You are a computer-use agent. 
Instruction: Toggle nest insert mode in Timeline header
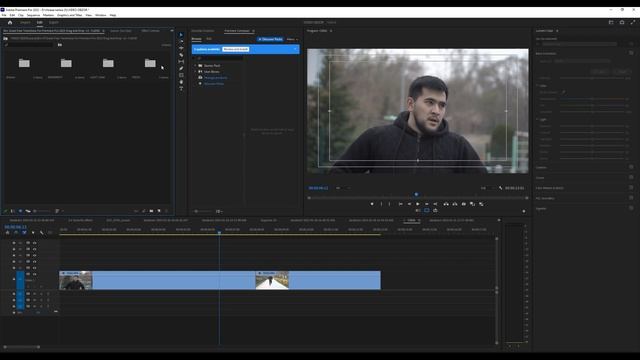[7, 233]
